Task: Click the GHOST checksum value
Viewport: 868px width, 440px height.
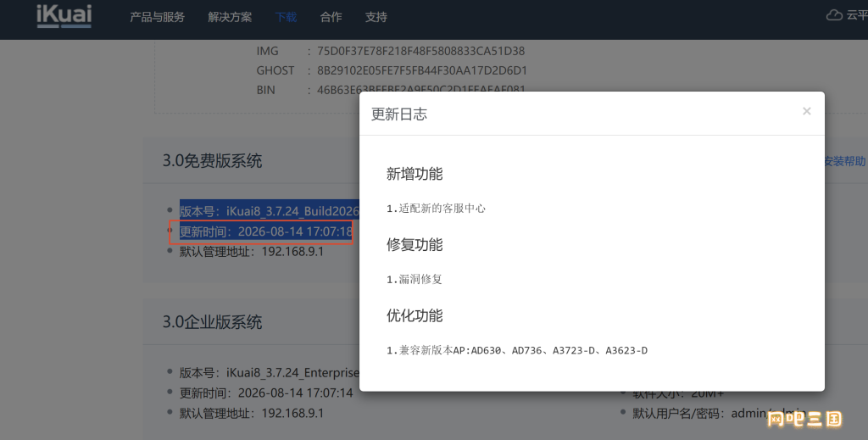Action: (422, 70)
